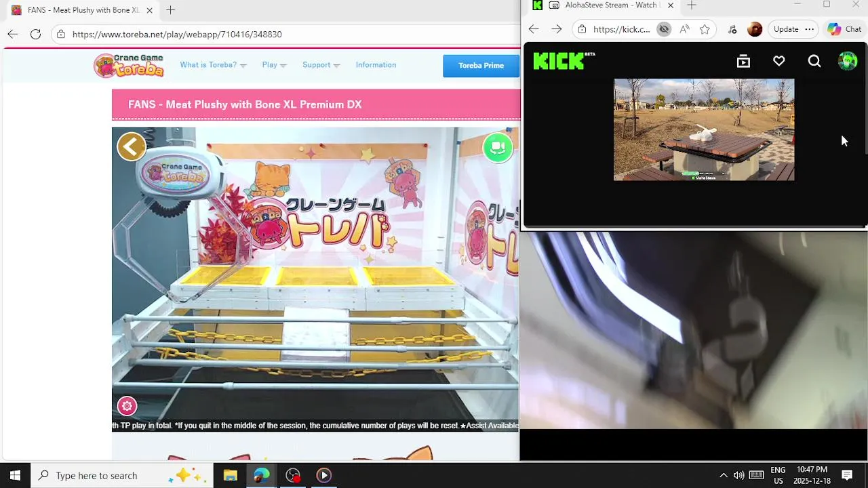
Task: Open the volume control in tray
Action: click(x=738, y=475)
